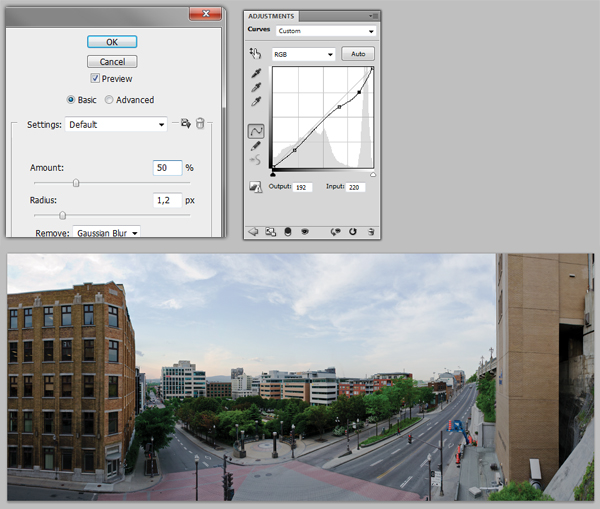
Task: Click the view previous state icon
Action: point(335,232)
